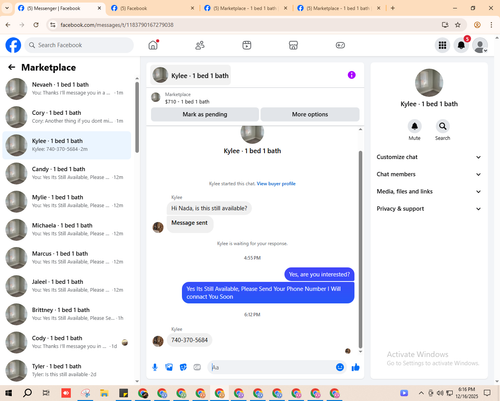This screenshot has width=500, height=401.
Task: Open Cody - 1 bed 1 bath conversation
Action: (67, 342)
